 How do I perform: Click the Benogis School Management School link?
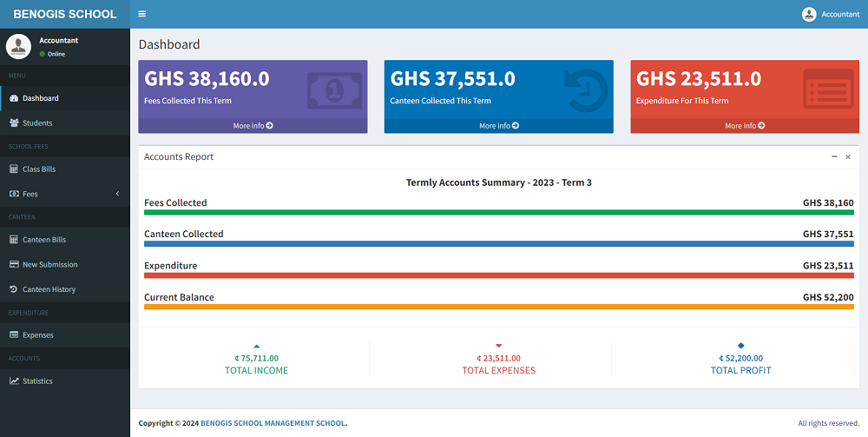(273, 423)
